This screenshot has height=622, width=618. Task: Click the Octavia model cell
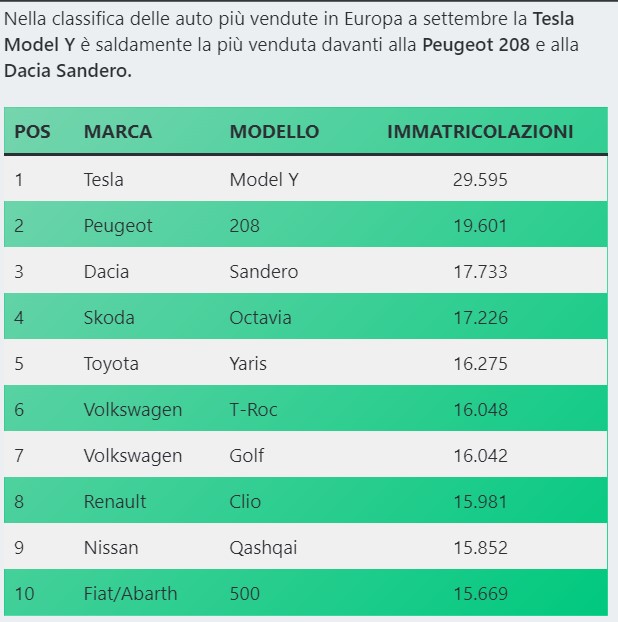pos(261,318)
